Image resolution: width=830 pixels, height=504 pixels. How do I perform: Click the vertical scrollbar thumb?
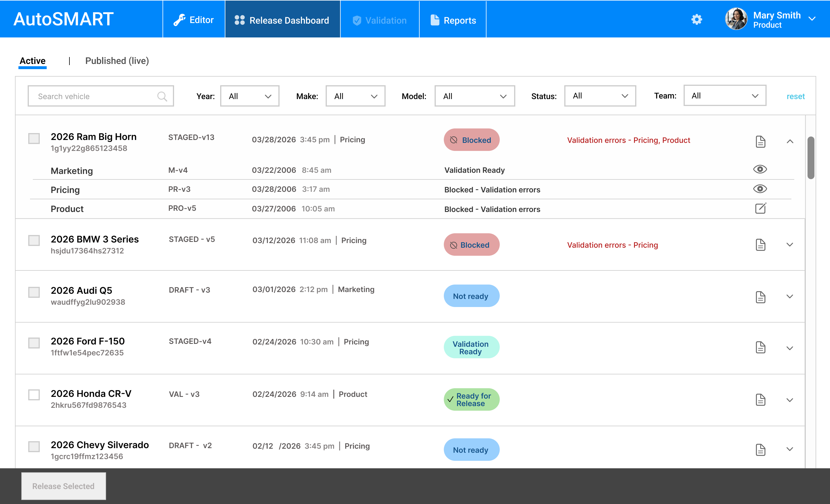tap(811, 158)
